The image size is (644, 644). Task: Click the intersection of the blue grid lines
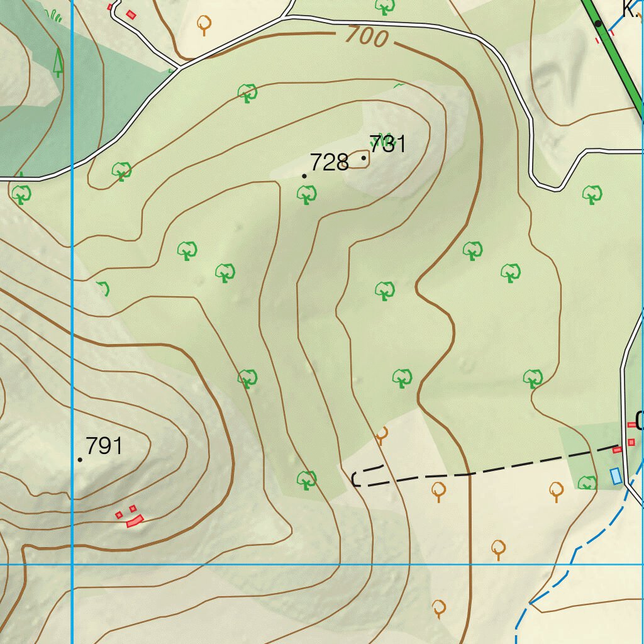pyautogui.click(x=72, y=564)
